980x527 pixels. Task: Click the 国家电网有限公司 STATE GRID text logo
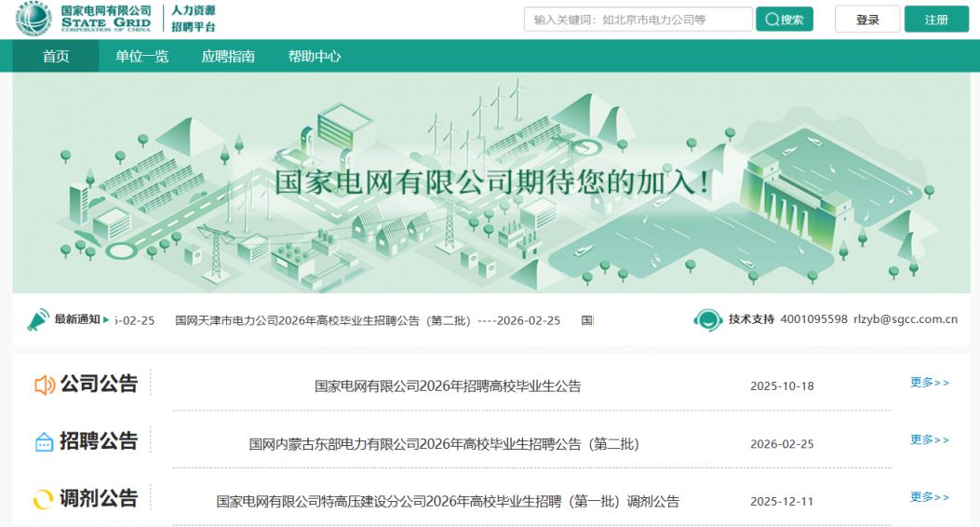[x=106, y=19]
